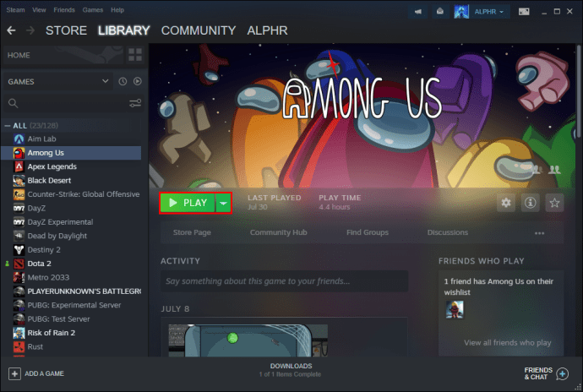Expand the GAMES collection dropdown
This screenshot has height=392, width=583.
click(x=106, y=81)
